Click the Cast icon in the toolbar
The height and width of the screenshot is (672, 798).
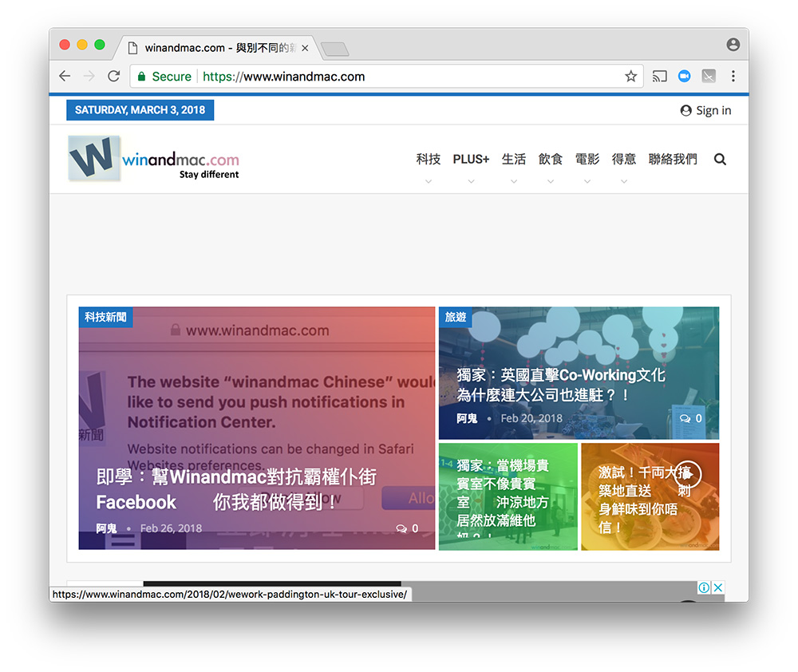(x=659, y=77)
